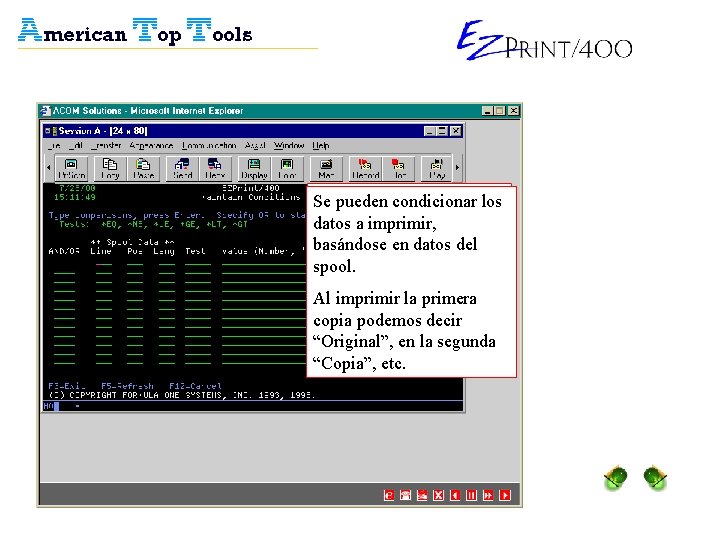Open the Edit menu in Session A
720x540 pixels.
point(75,146)
